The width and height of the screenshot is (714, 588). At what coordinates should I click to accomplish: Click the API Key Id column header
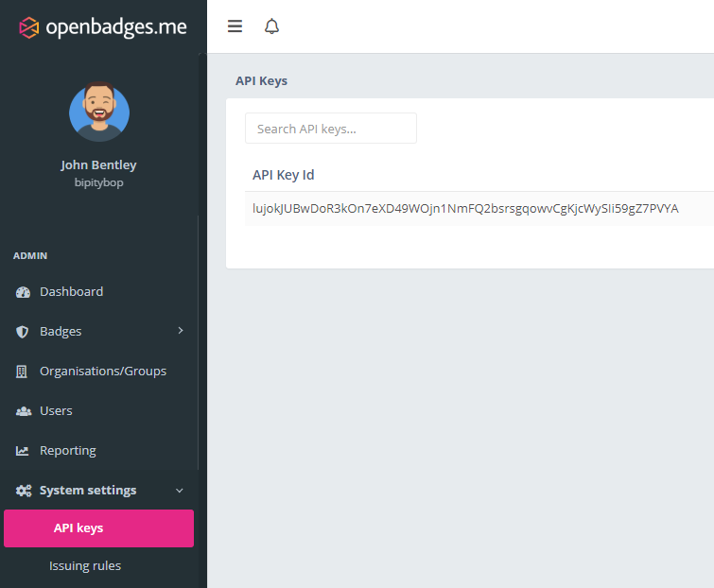tap(284, 175)
